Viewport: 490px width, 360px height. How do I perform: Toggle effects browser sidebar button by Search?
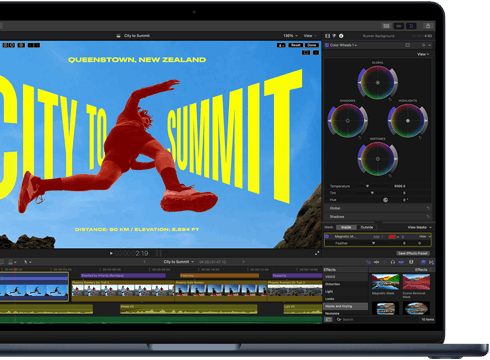[328, 319]
